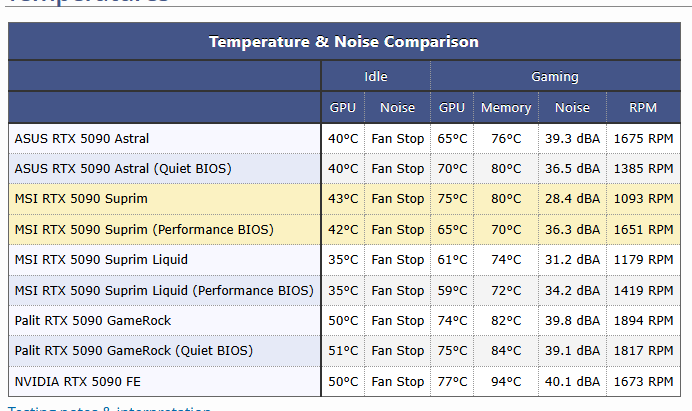Select the 1894 RPM cell
This screenshot has width=692, height=411.
(x=645, y=320)
